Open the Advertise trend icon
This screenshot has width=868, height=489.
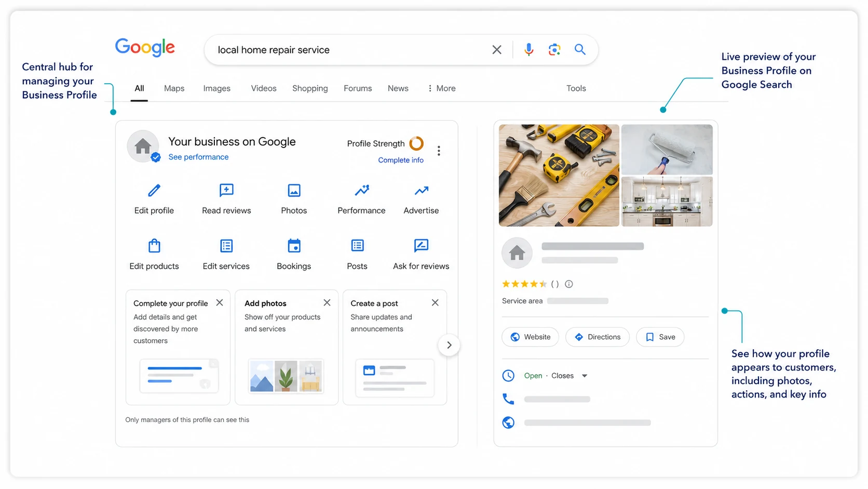tap(422, 191)
